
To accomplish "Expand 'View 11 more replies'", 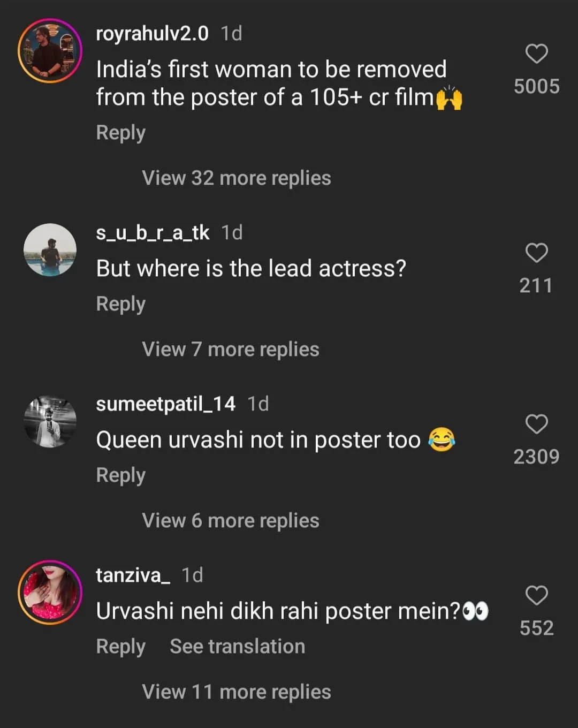I will [x=236, y=692].
